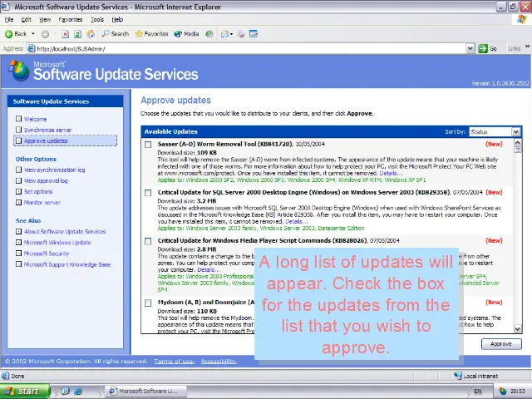Select Microsoft Software U... taskbar button

145,392
